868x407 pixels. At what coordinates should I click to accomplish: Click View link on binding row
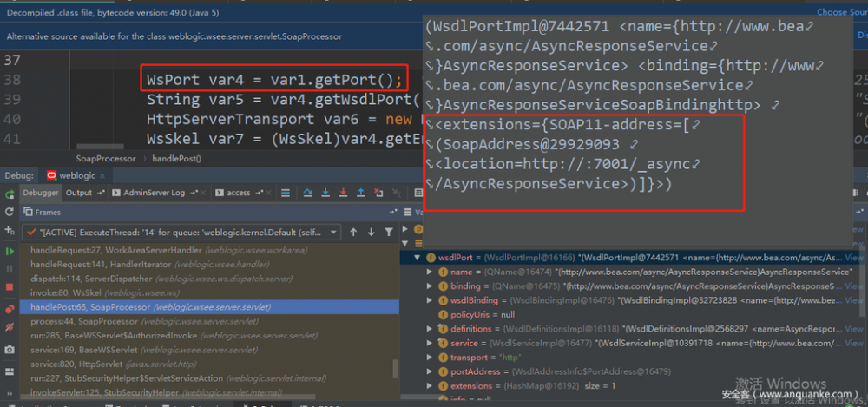[x=853, y=286]
